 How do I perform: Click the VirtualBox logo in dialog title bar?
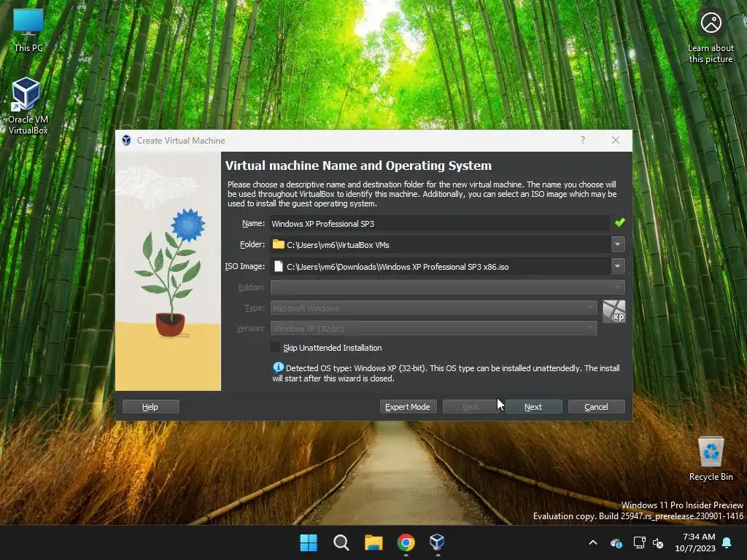126,140
